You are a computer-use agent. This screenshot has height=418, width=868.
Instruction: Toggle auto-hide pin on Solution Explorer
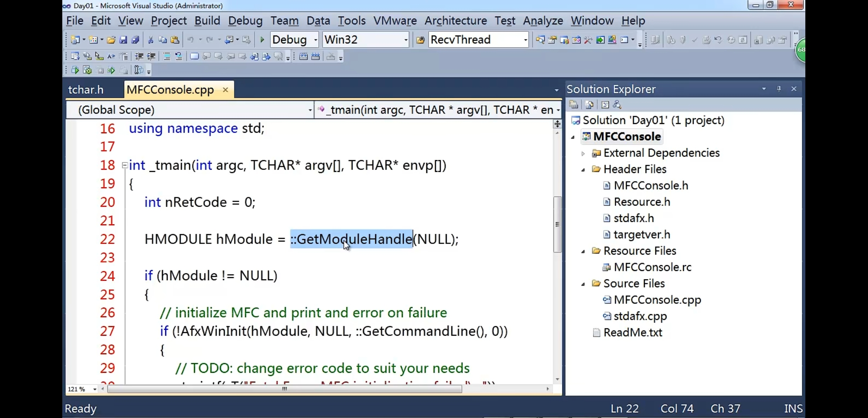[x=779, y=89]
